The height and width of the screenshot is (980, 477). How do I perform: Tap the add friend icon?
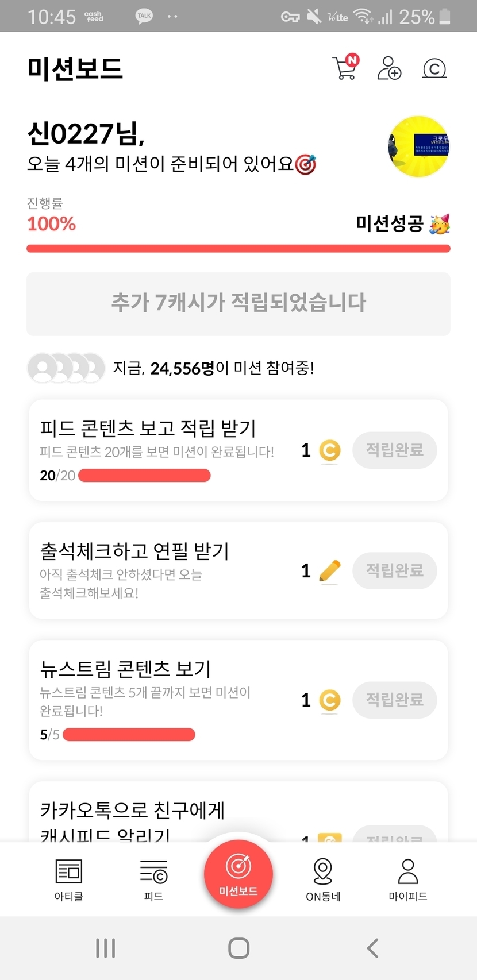[389, 68]
